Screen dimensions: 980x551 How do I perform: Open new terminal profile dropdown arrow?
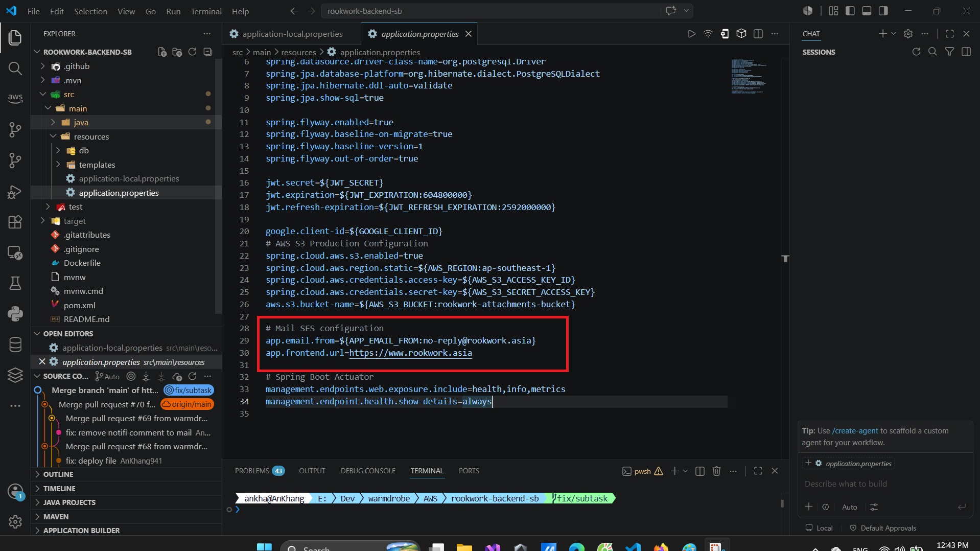click(685, 471)
